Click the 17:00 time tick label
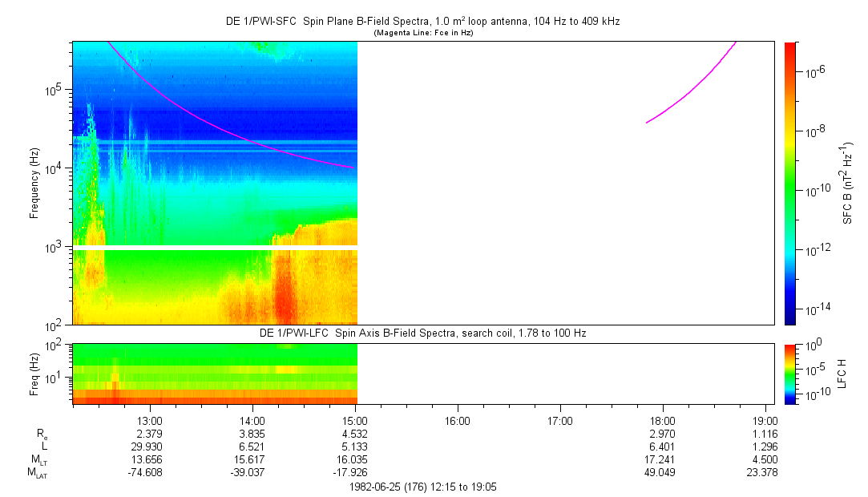Image resolution: width=868 pixels, height=497 pixels. [560, 421]
